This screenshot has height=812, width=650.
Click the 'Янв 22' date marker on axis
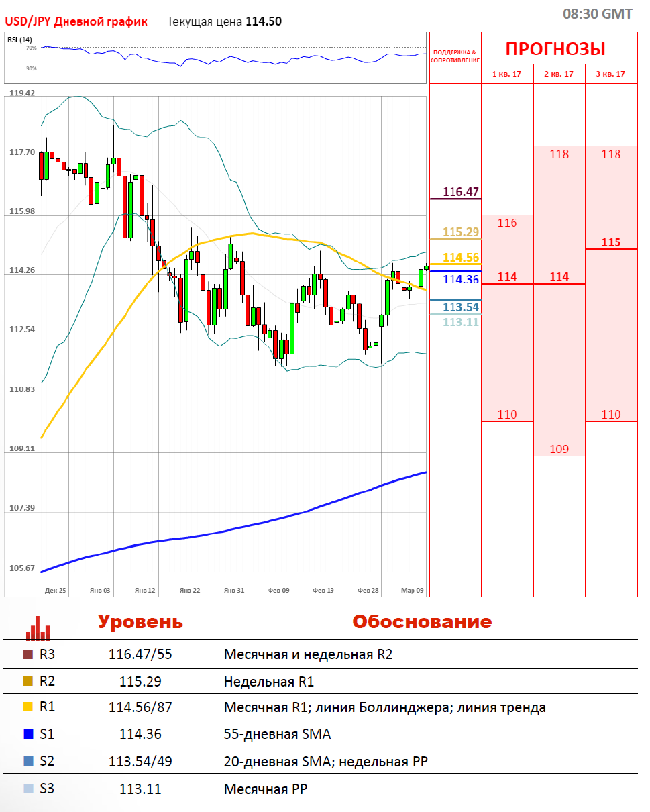(x=190, y=591)
